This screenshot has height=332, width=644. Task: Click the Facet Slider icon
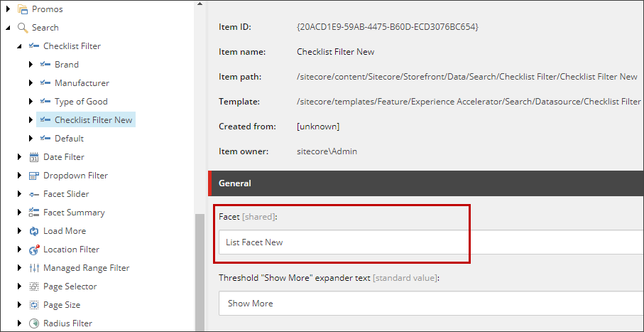click(x=34, y=194)
